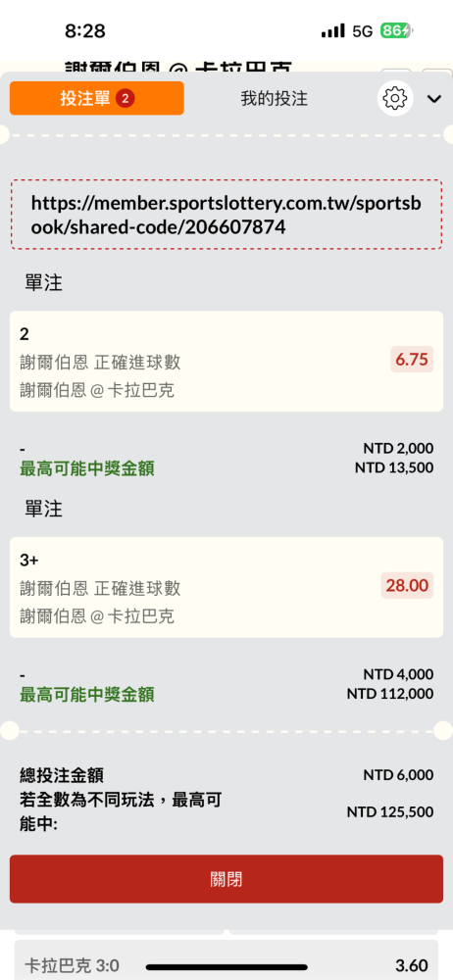453x980 pixels.
Task: Tap 總投注金額 NTD 6,000 total
Action: (226, 775)
